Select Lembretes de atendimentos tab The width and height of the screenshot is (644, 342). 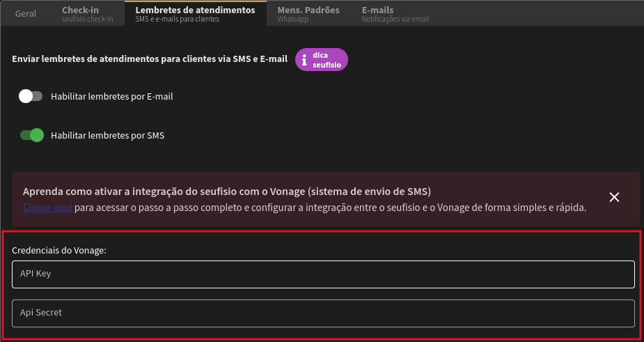tap(195, 13)
